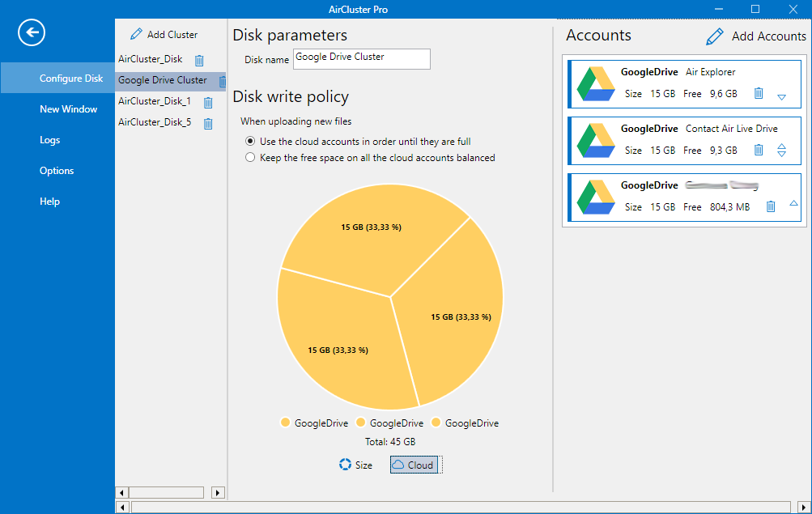Image resolution: width=812 pixels, height=514 pixels.
Task: Click free space value '9,3 GB'
Action: [x=724, y=150]
